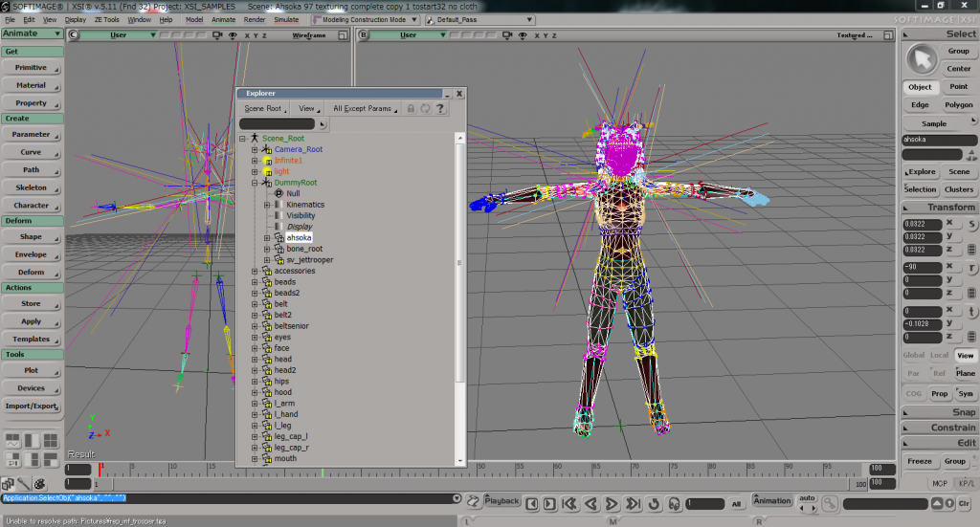This screenshot has height=527, width=980.
Task: Click the ahsoka selection name field
Action: [939, 140]
